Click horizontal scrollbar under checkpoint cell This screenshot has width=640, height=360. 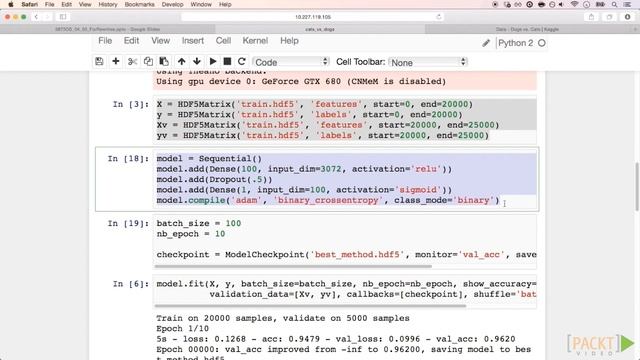pos(293,267)
